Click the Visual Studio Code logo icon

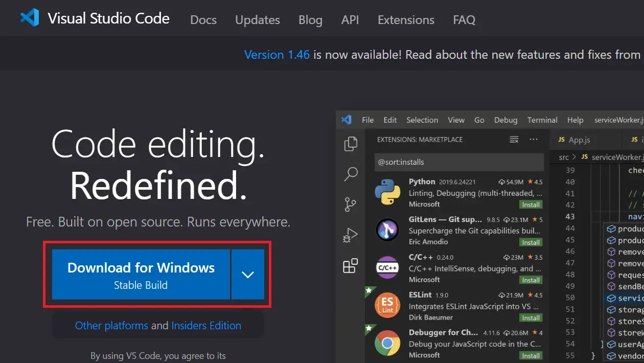(30, 18)
